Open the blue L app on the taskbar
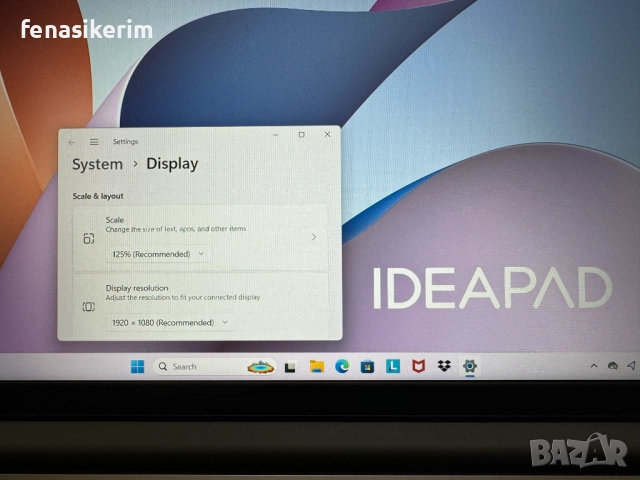 coord(393,367)
